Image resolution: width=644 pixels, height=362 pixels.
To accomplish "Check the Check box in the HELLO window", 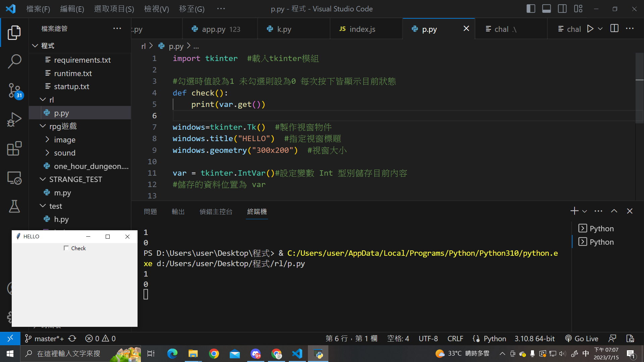I will click(x=66, y=248).
